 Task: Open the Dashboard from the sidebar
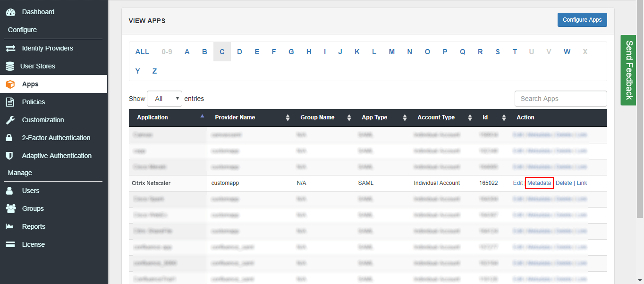[11, 12]
